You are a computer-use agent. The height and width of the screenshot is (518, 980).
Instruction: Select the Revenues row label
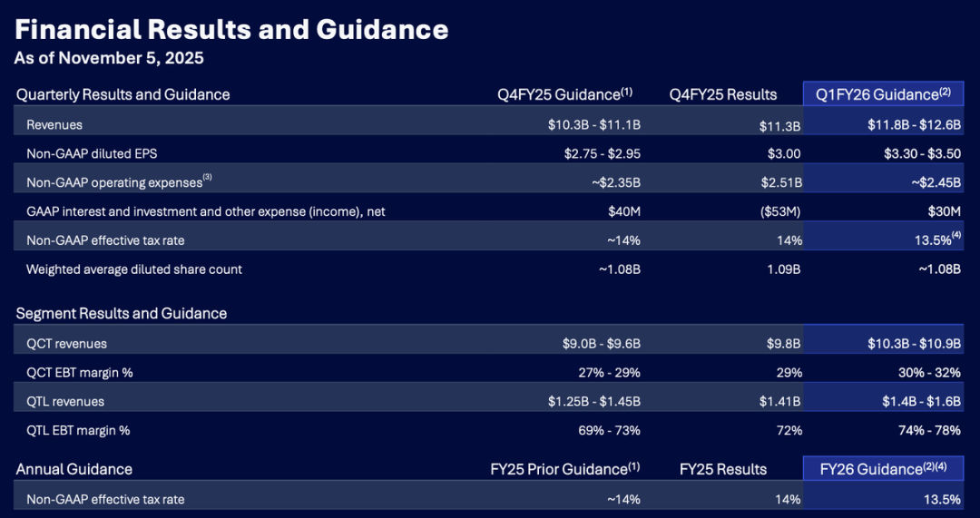[54, 125]
